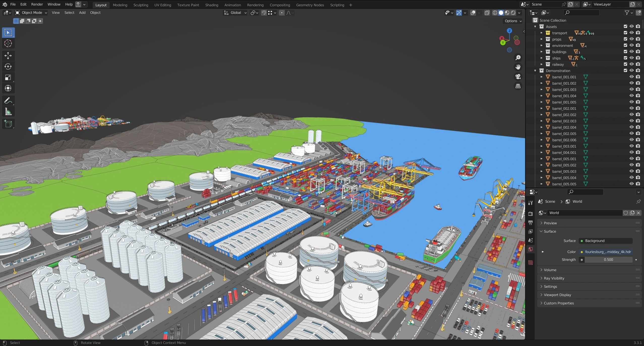Toggle visibility of ships collection
The height and width of the screenshot is (346, 644).
tap(631, 58)
